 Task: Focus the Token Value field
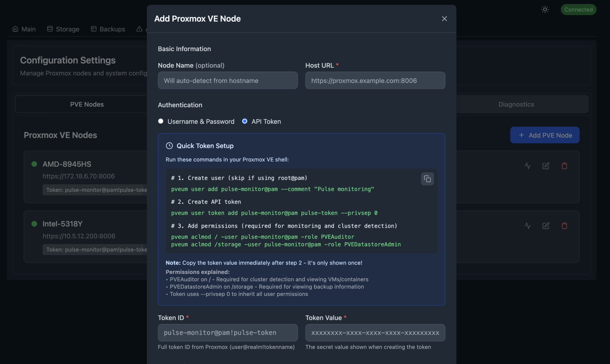375,333
